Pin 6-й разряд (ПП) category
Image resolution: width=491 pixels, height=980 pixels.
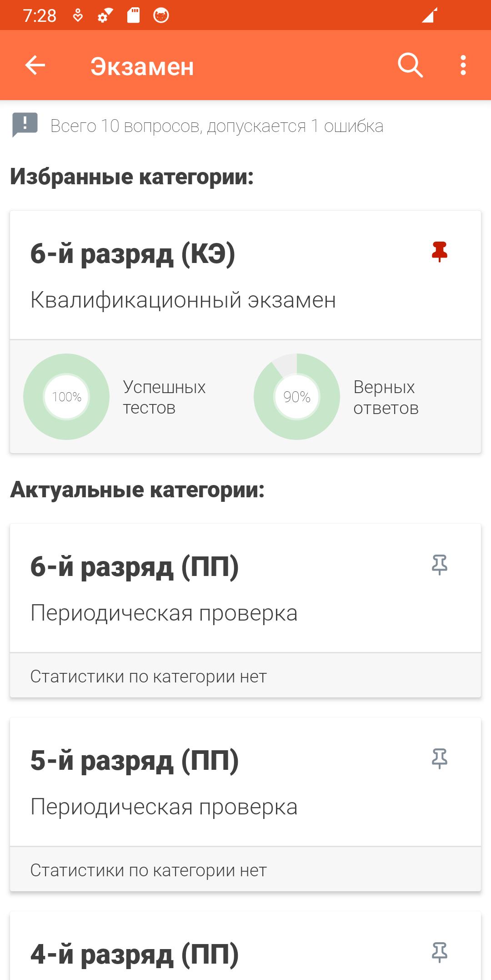point(439,565)
